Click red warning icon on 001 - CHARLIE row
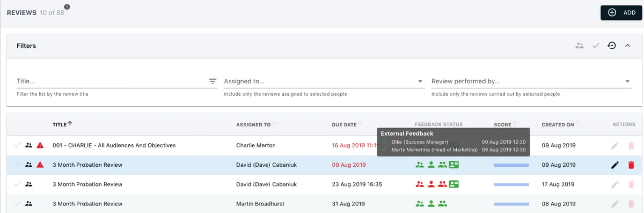644x213 pixels. [x=40, y=145]
